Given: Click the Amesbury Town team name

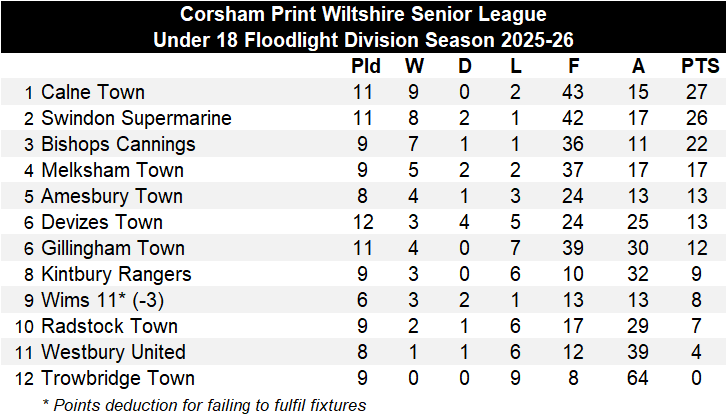Looking at the screenshot, I should click(112, 196).
